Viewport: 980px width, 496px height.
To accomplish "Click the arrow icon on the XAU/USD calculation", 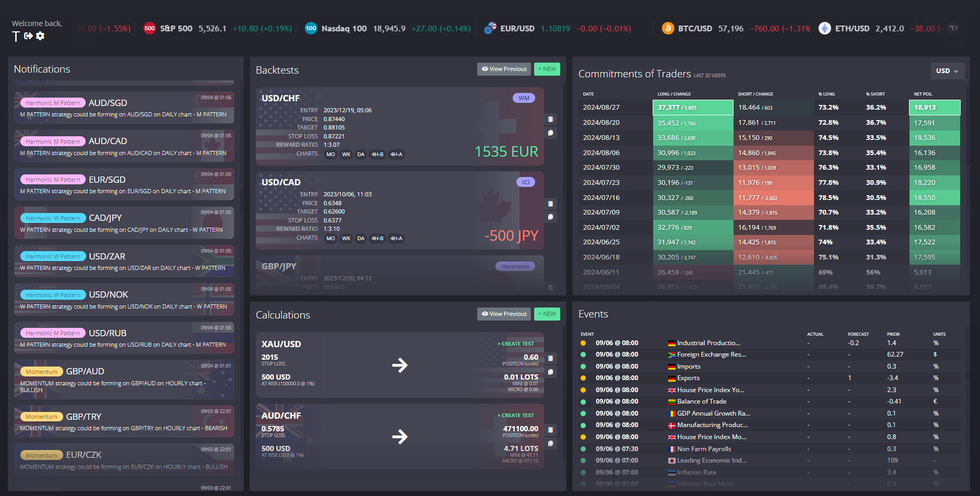I will click(x=400, y=365).
